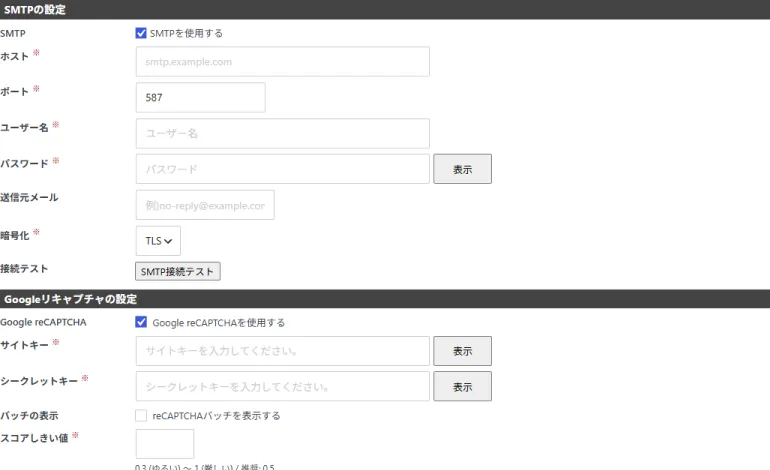Toggle Google reCAPTCHAを使用する checkbox
This screenshot has height=470, width=770.
pyautogui.click(x=141, y=322)
